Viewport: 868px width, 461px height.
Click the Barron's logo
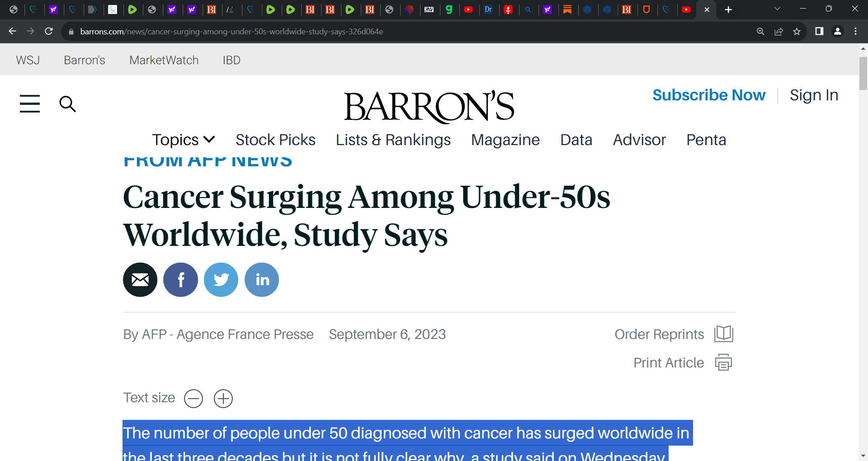429,107
